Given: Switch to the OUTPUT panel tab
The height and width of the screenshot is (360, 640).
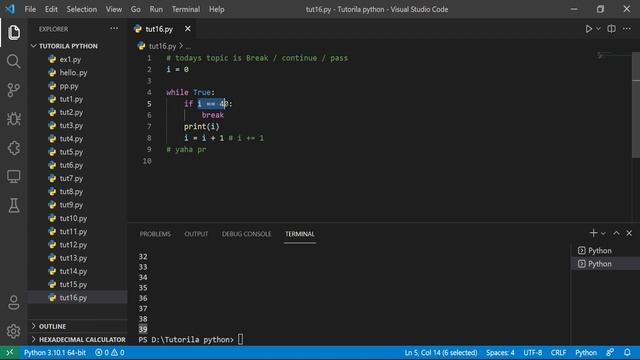Looking at the screenshot, I should (x=196, y=234).
